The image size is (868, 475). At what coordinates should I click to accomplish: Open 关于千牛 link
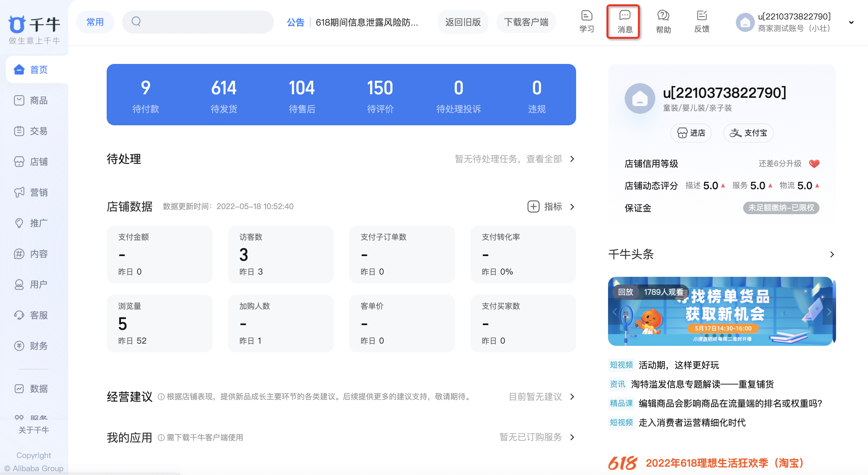coord(34,430)
